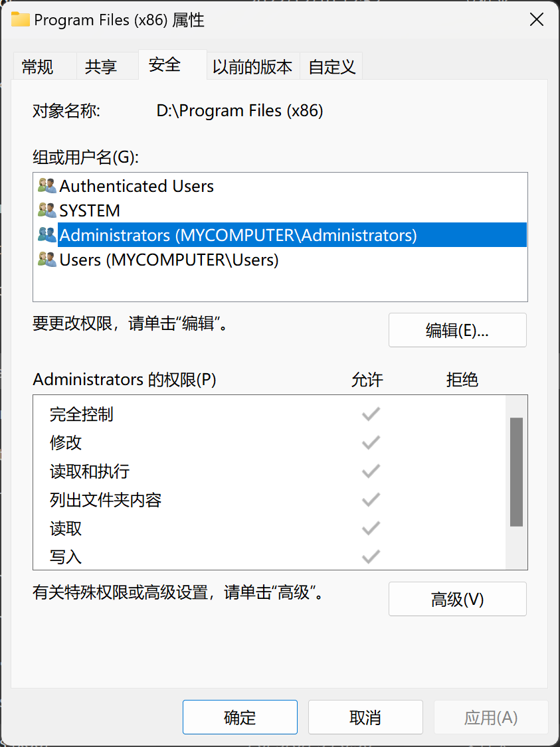
Task: Select the Authenticated Users group icon
Action: (46, 186)
